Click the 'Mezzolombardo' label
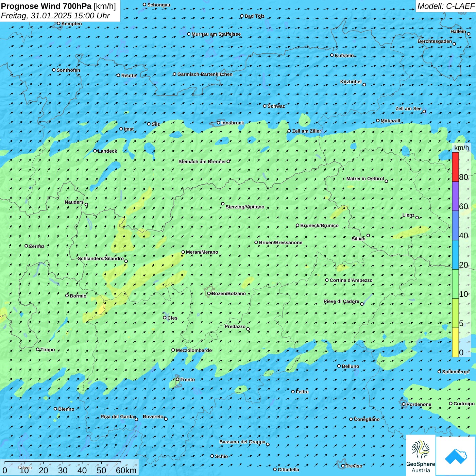The image size is (476, 476). (194, 350)
